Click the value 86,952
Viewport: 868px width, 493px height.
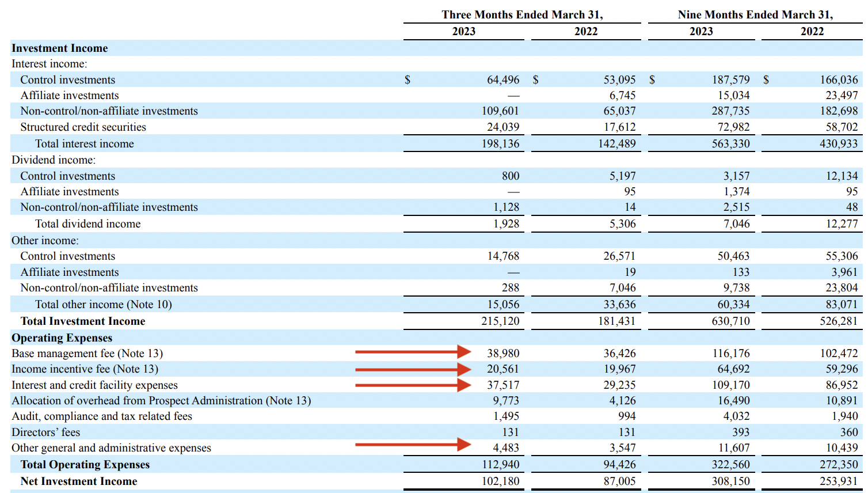pyautogui.click(x=842, y=385)
